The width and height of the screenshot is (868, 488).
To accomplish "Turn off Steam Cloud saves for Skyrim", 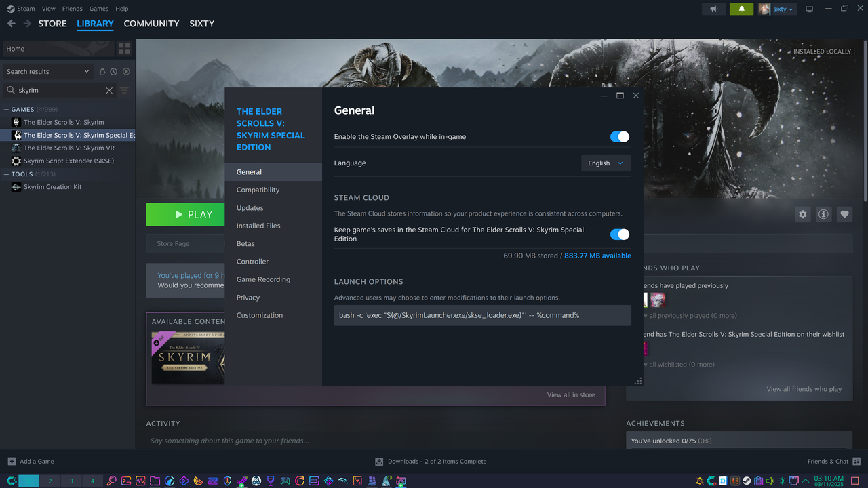I will pos(619,234).
